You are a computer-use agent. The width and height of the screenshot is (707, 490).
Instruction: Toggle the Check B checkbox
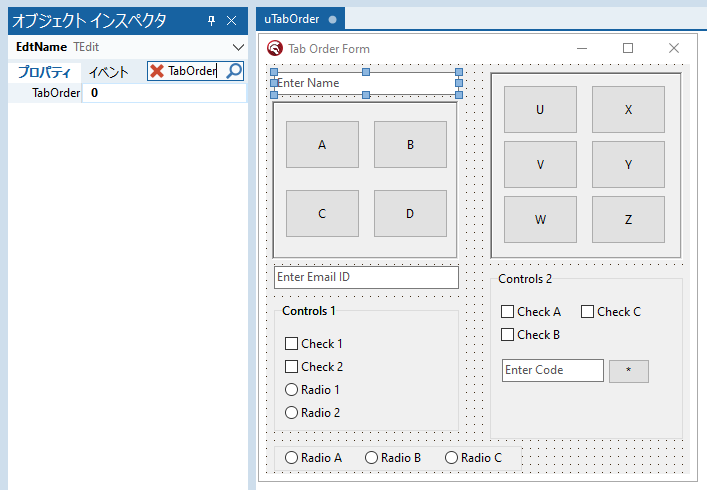(507, 335)
